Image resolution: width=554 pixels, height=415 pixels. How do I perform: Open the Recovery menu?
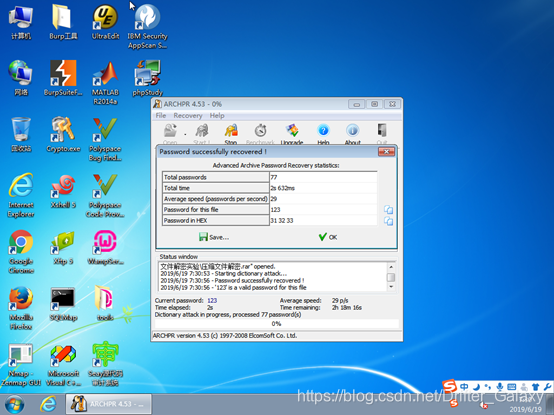[x=188, y=115]
